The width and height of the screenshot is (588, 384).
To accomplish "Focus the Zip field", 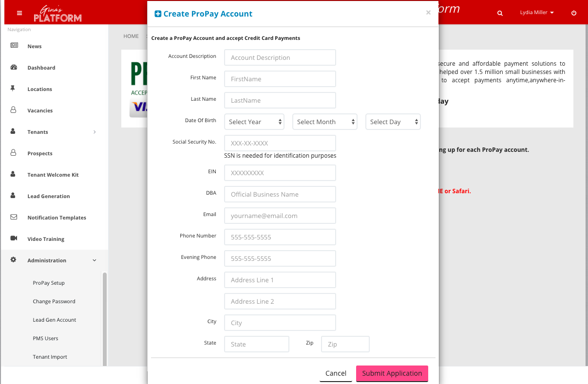I will (345, 344).
